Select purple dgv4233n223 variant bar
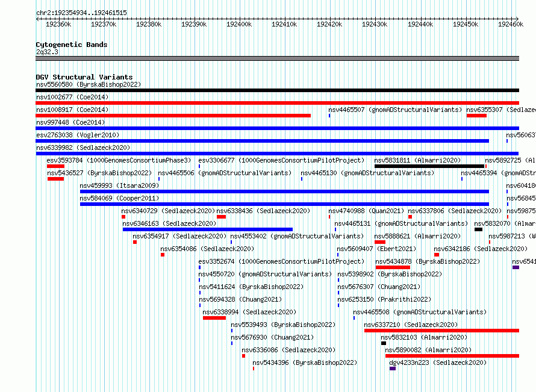The width and height of the screenshot is (536, 392). [x=393, y=369]
